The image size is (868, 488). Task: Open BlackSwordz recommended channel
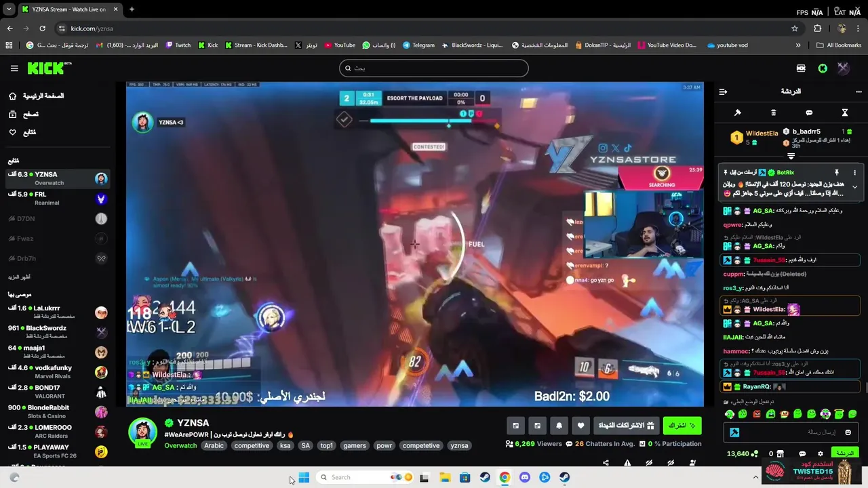58,332
